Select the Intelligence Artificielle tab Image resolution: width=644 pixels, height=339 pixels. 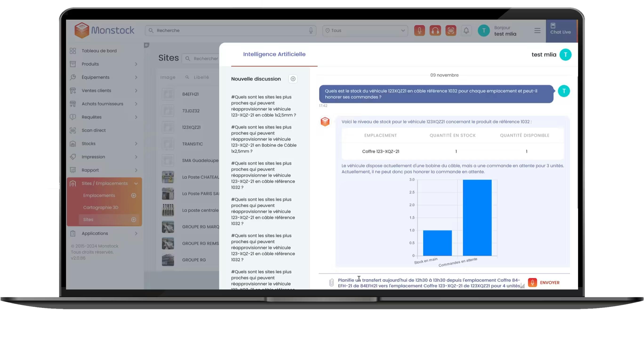click(274, 54)
